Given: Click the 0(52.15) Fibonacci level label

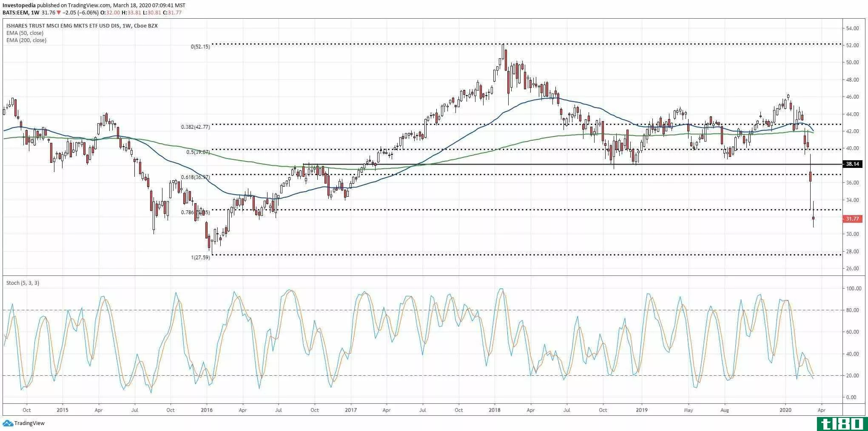Looking at the screenshot, I should click(200, 47).
